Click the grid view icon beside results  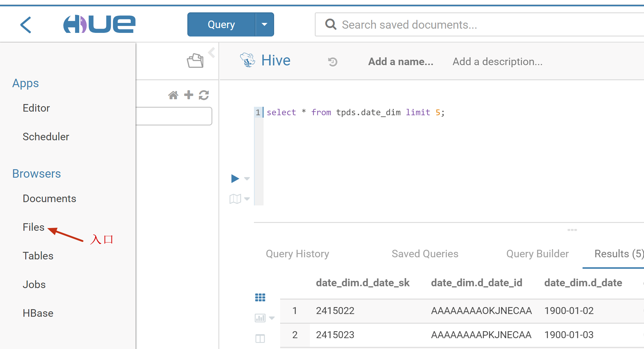click(260, 297)
